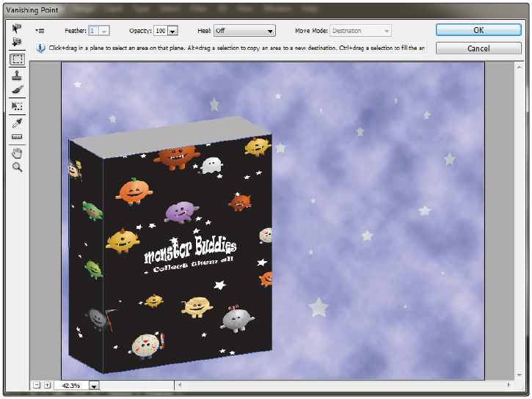Select the Create Plane tool
Screen dimensions: 532x399
pos(17,42)
